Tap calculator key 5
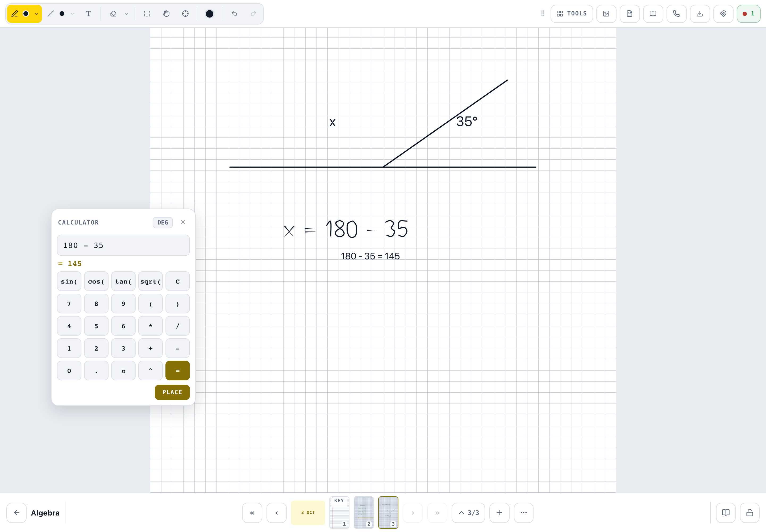The width and height of the screenshot is (766, 532). click(x=96, y=326)
